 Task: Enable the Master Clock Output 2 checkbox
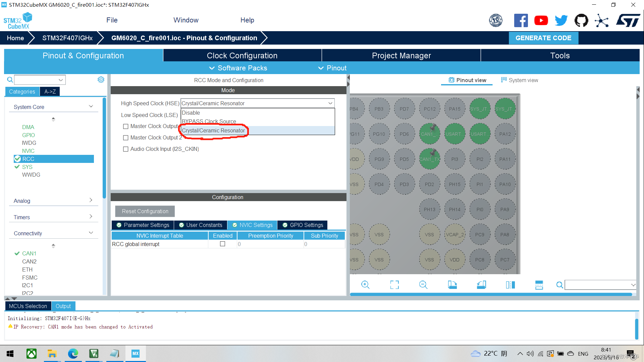pos(126,138)
